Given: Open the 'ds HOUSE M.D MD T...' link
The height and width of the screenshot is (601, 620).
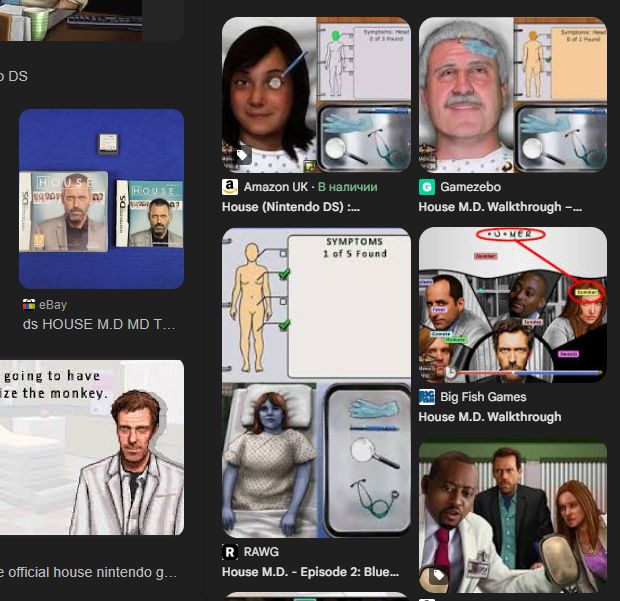Looking at the screenshot, I should pos(99,324).
